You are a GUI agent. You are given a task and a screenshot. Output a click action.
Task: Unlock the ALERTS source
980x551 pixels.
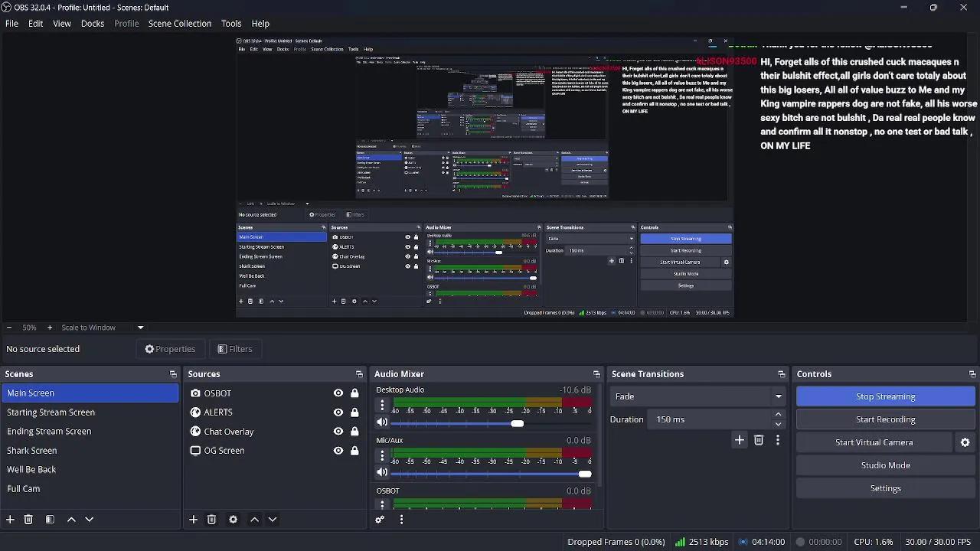tap(354, 412)
